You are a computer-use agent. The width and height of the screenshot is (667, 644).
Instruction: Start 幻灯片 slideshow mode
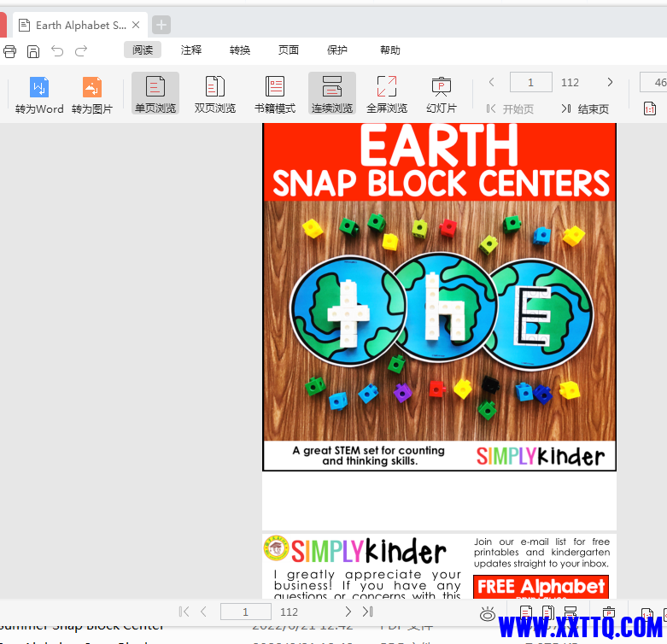[x=442, y=95]
